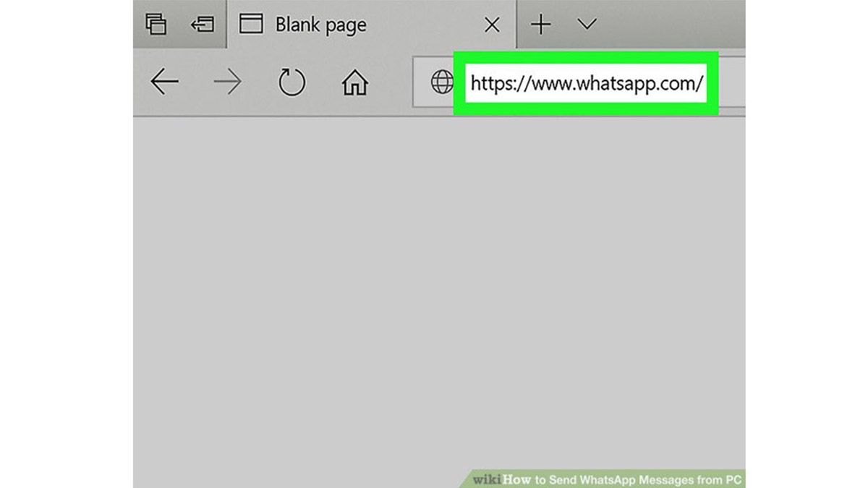The image size is (868, 488).
Task: Refresh the current page
Action: tap(292, 82)
